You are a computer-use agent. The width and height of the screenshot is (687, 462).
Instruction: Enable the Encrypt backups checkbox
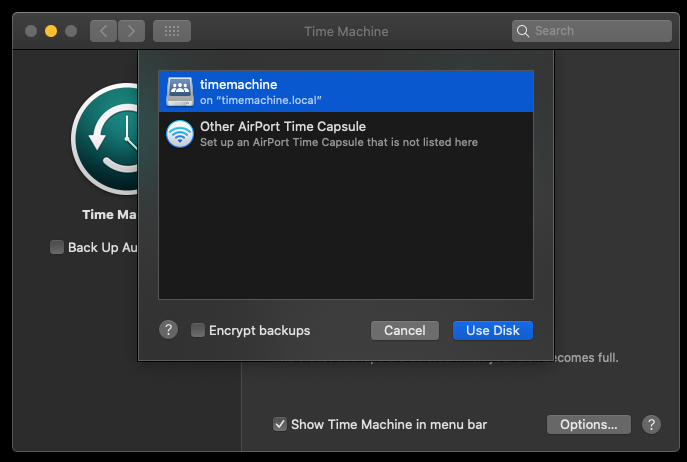pos(198,330)
